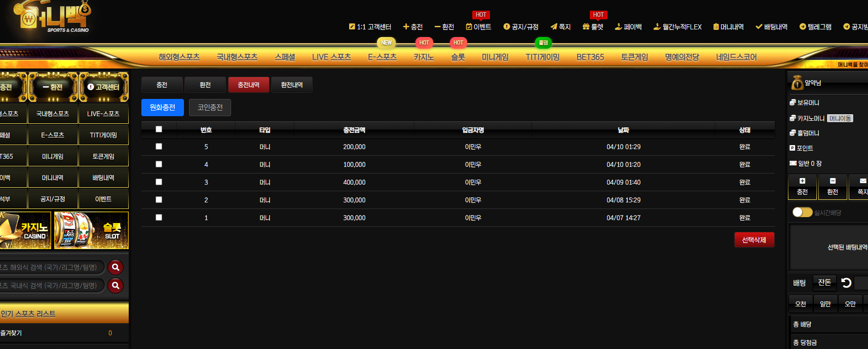Viewport: 868px width, 349px height.
Task: Click the 머니이동 button beside 카지노머니
Action: 840,118
